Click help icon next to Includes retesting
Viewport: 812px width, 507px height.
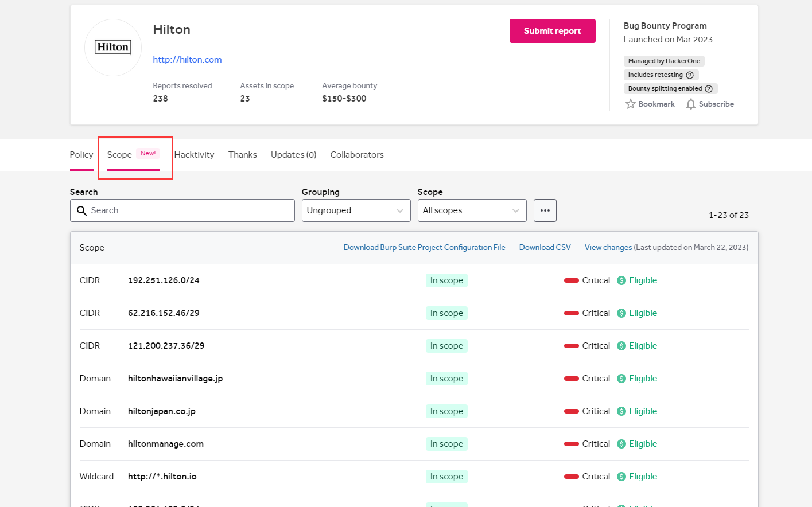click(690, 75)
